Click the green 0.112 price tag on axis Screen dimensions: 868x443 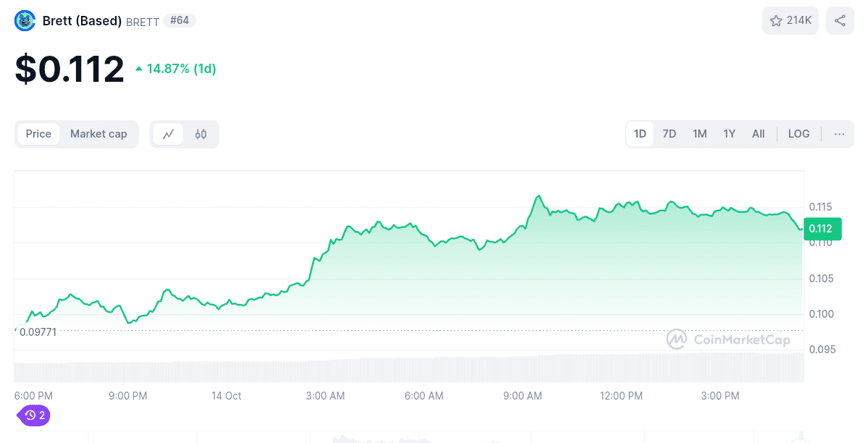[x=822, y=228]
